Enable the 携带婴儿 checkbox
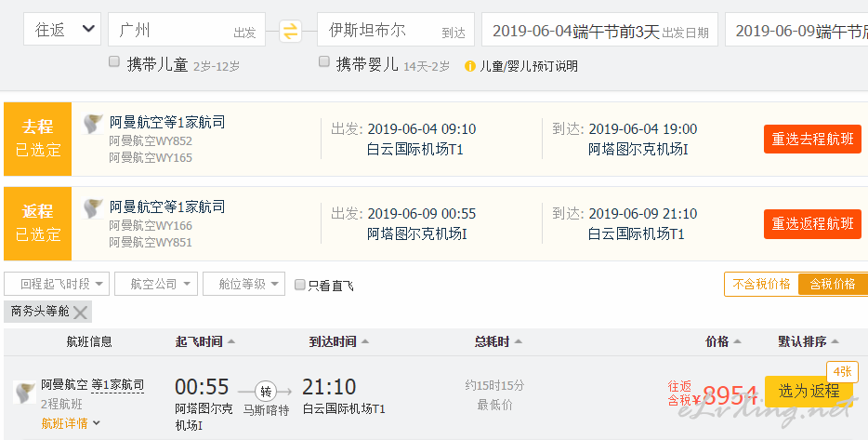This screenshot has width=868, height=440. click(324, 62)
